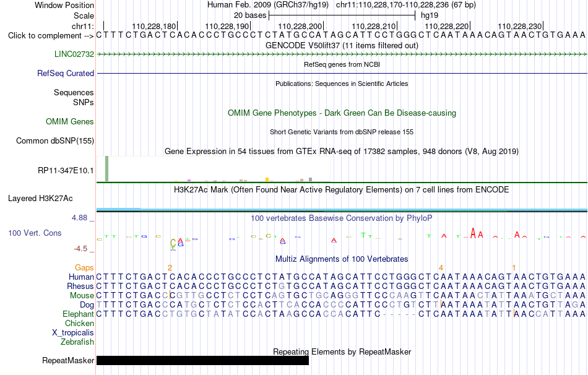Select the Mouse alignment row label
Image resolution: width=588 pixels, height=375 pixels.
pyautogui.click(x=82, y=296)
